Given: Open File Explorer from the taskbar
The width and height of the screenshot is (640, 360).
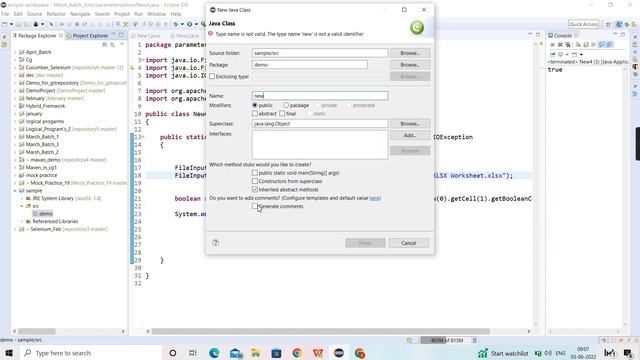Looking at the screenshot, I should (x=256, y=353).
